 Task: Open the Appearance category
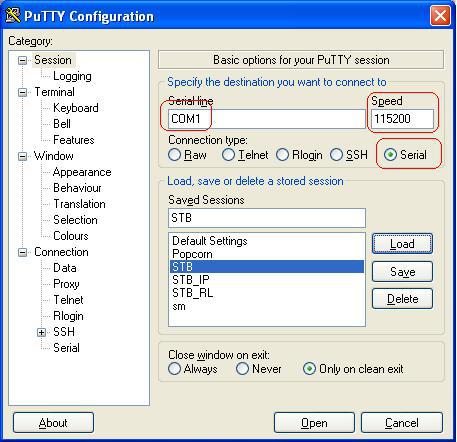coord(82,172)
